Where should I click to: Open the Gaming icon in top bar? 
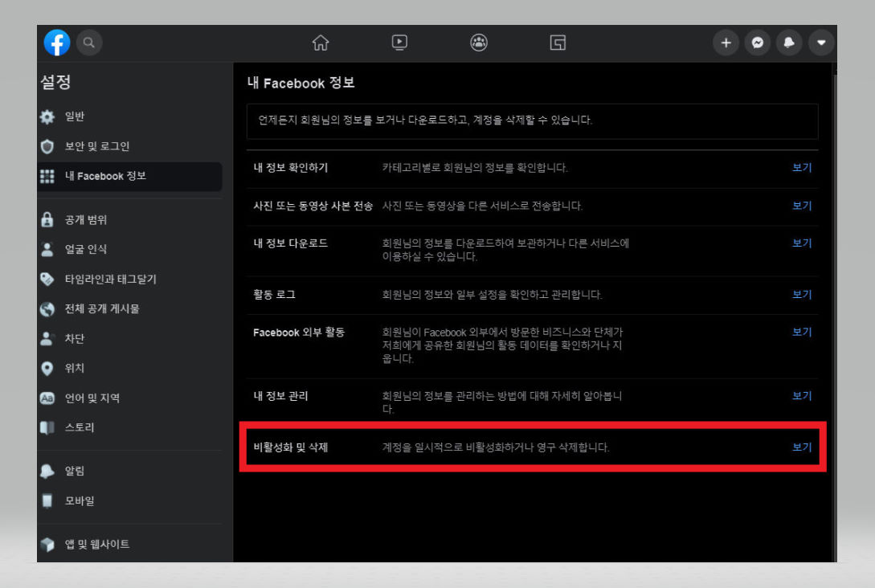click(558, 43)
